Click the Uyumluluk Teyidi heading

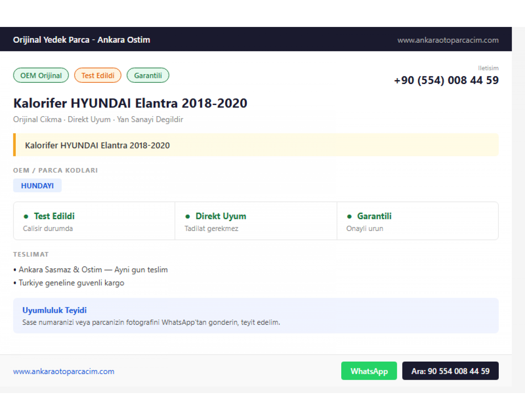pos(55,310)
